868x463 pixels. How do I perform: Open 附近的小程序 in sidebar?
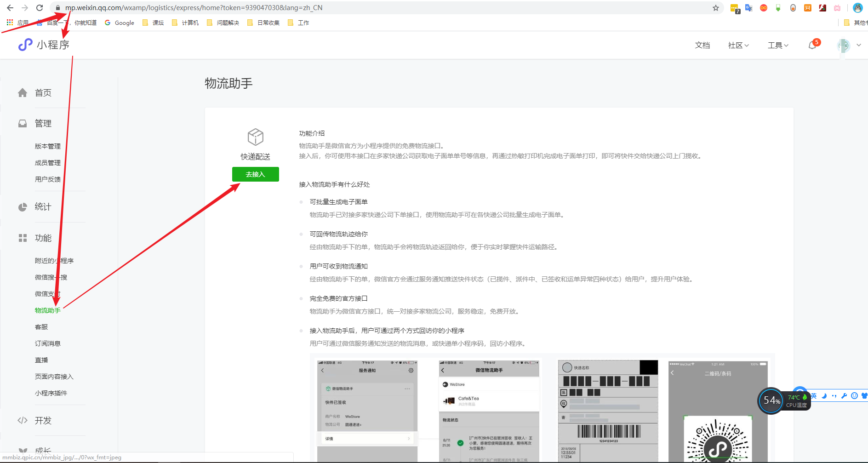coord(54,261)
